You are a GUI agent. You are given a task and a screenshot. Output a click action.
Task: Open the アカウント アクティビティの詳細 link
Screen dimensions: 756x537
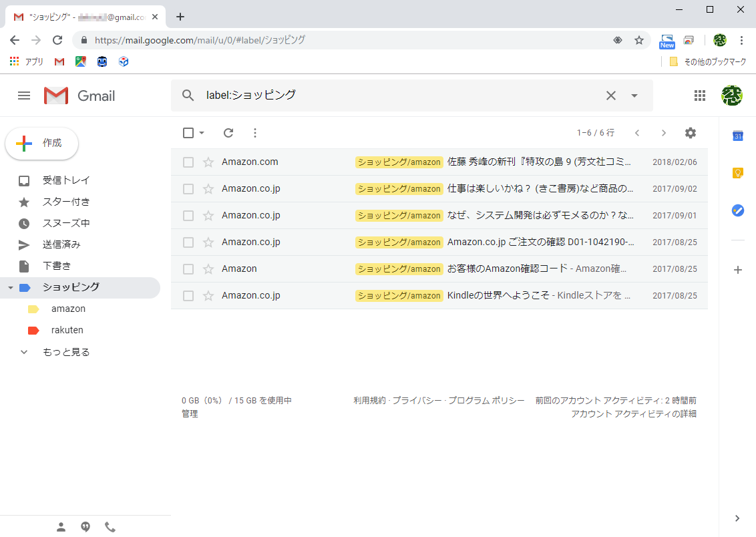(x=633, y=413)
